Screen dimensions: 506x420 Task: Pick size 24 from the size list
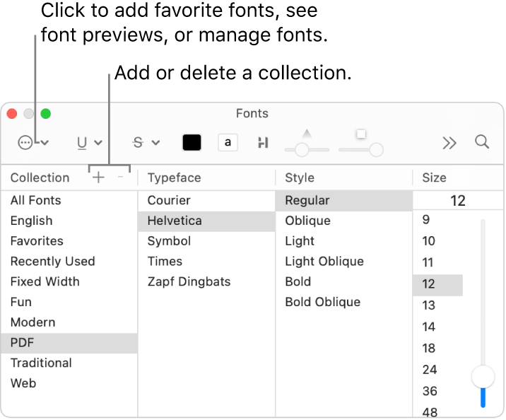coord(430,370)
